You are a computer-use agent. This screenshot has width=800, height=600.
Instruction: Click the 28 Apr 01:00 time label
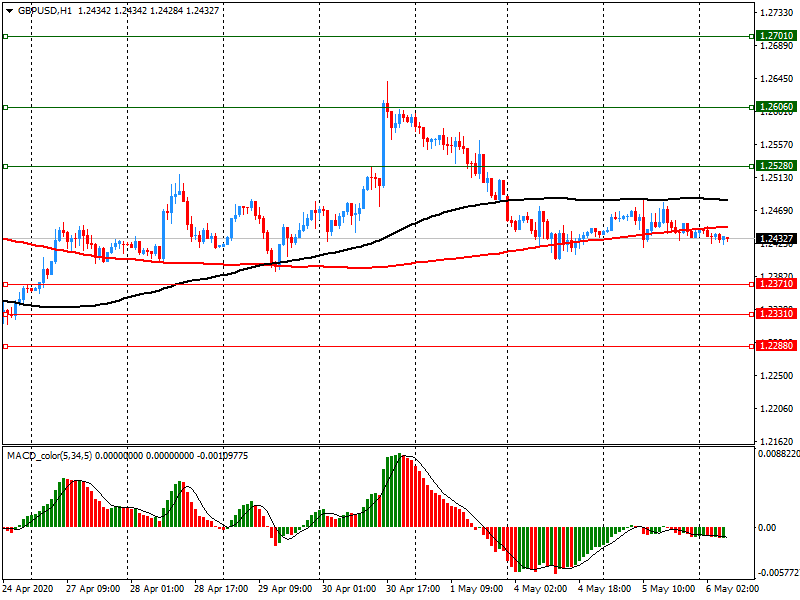tap(157, 589)
